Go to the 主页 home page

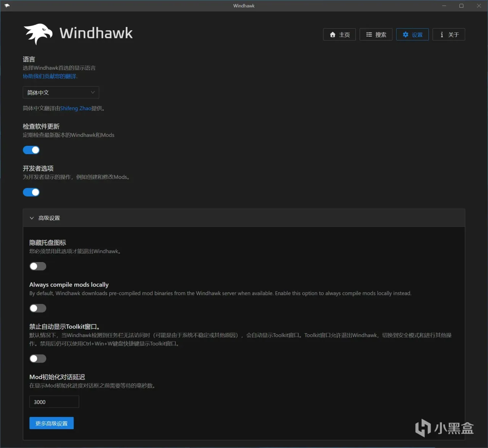point(339,34)
